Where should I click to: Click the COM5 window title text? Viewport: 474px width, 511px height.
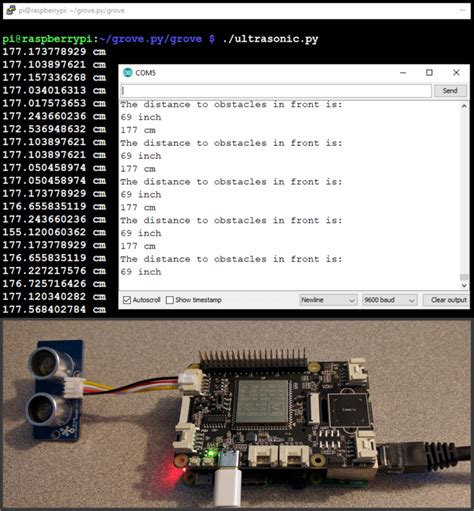point(145,73)
